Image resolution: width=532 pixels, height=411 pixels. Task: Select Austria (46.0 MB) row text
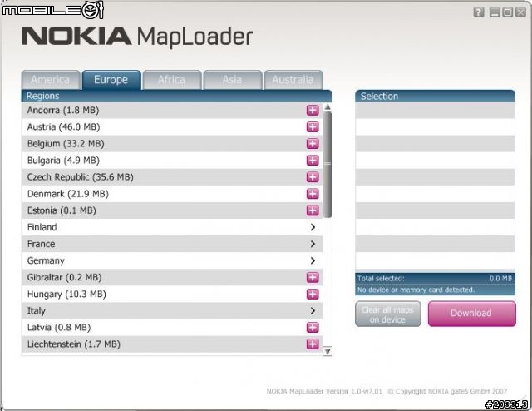click(63, 126)
